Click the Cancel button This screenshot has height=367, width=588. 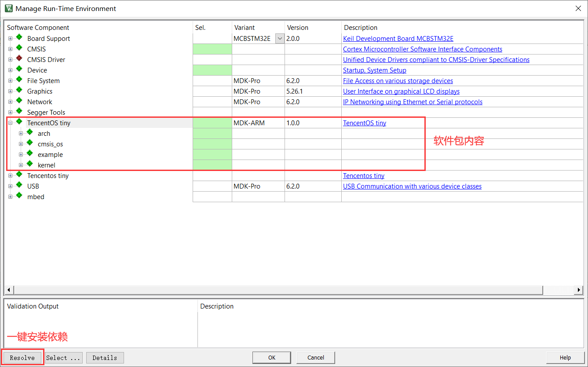click(x=316, y=358)
